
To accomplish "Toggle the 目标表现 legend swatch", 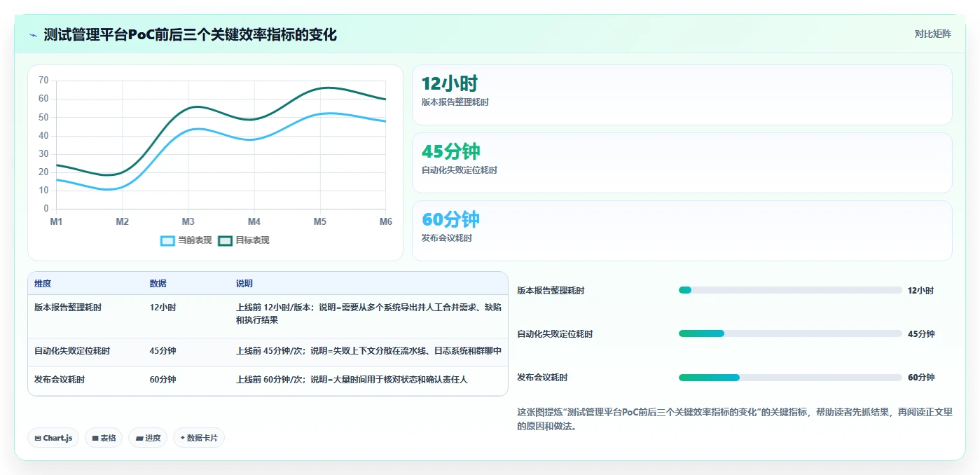I will click(x=225, y=240).
